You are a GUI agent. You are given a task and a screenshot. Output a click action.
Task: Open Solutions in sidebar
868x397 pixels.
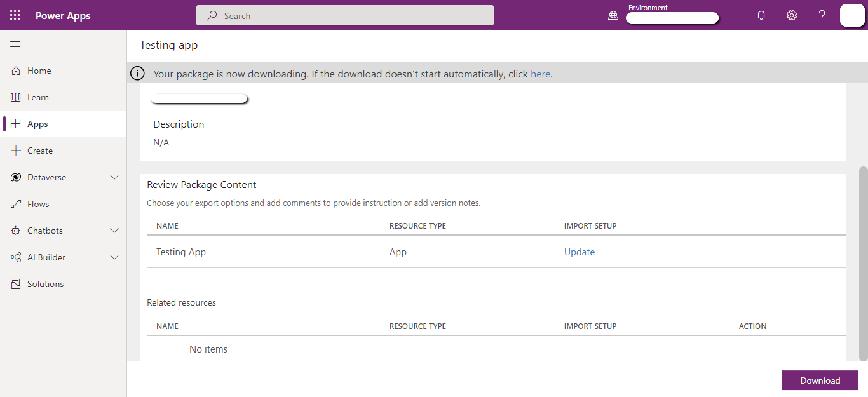coord(64,284)
